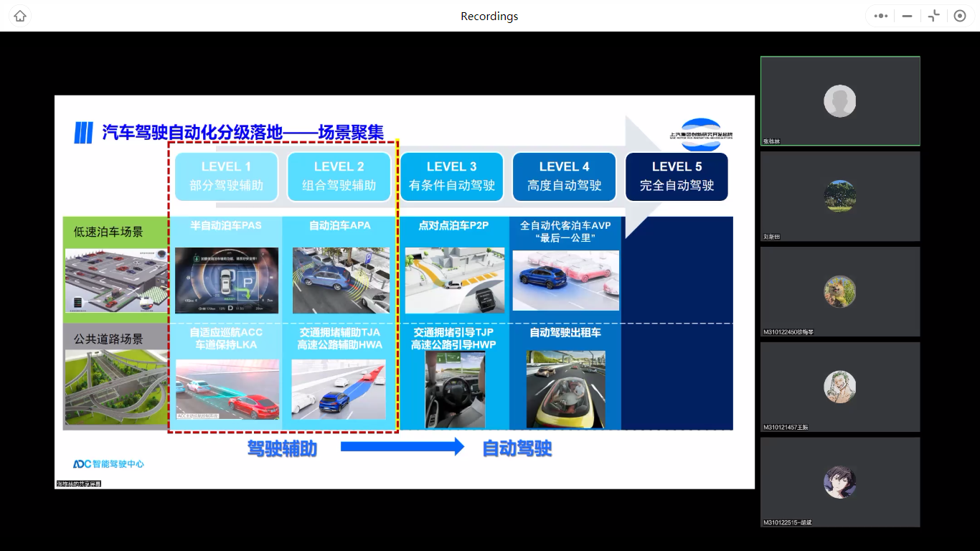Viewport: 980px width, 551px height.
Task: Select the 张栋林 speaker video tile
Action: pyautogui.click(x=840, y=101)
